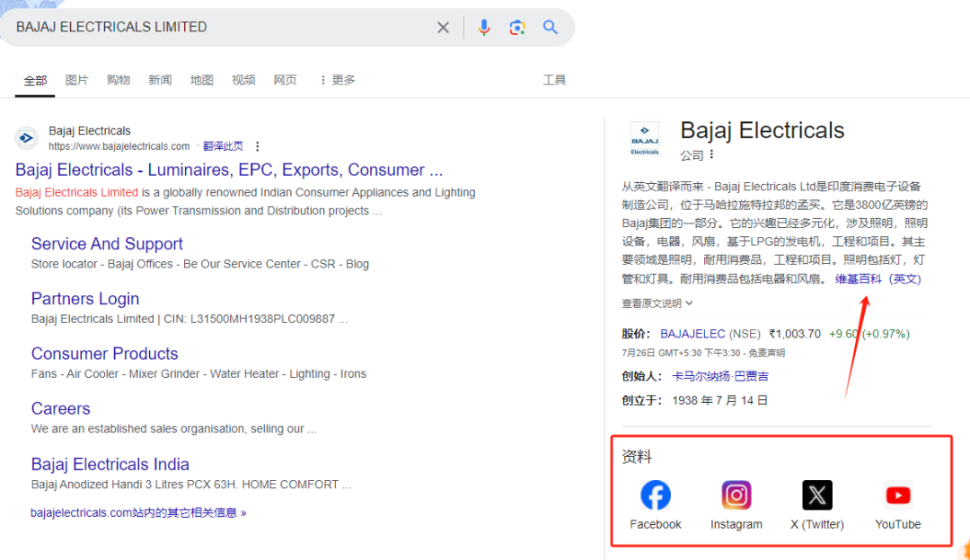Click the stock change +9.60 (+0.97%)
Screen dimensions: 970x560
869,334
